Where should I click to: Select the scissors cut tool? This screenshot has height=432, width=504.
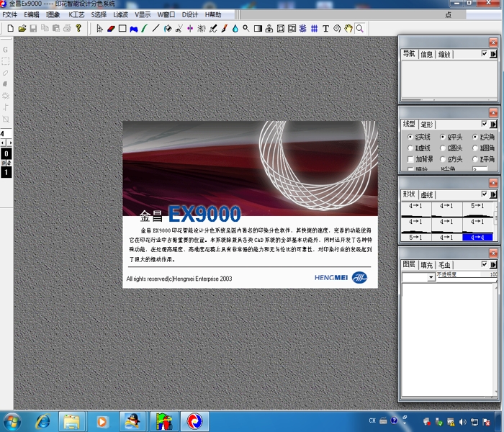tap(179, 29)
